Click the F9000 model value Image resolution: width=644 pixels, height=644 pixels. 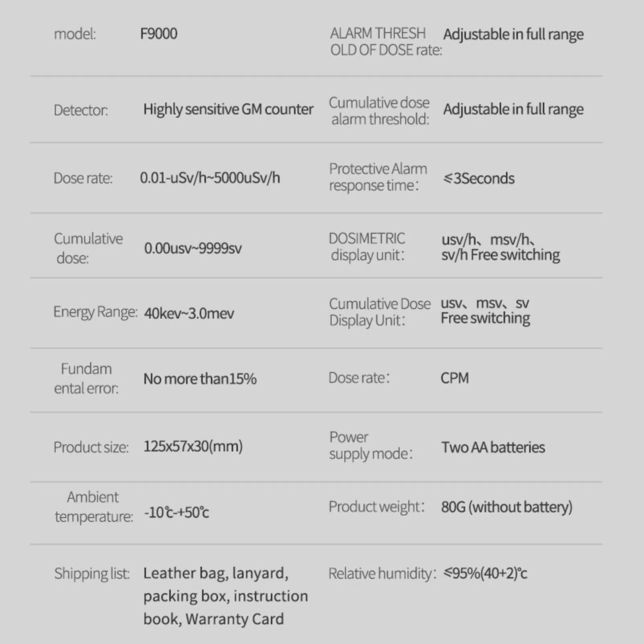[158, 34]
